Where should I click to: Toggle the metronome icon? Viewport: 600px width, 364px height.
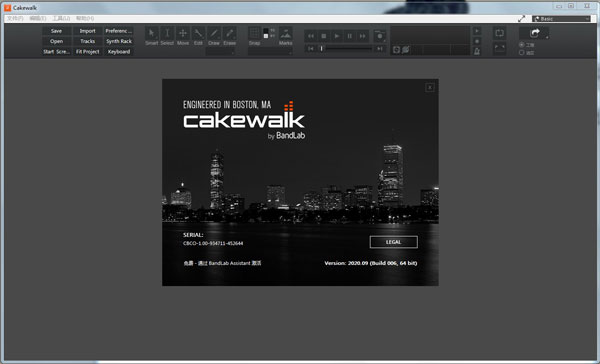pyautogui.click(x=477, y=51)
